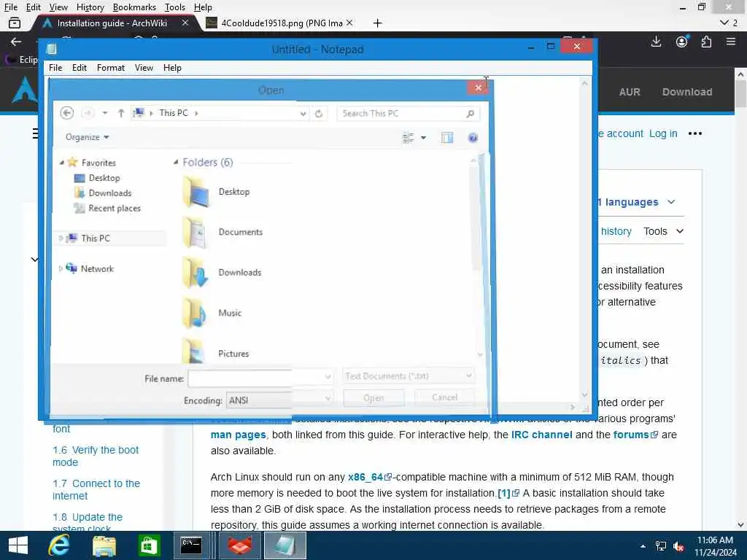
Task: Select Recent places under Favorites
Action: click(107, 208)
